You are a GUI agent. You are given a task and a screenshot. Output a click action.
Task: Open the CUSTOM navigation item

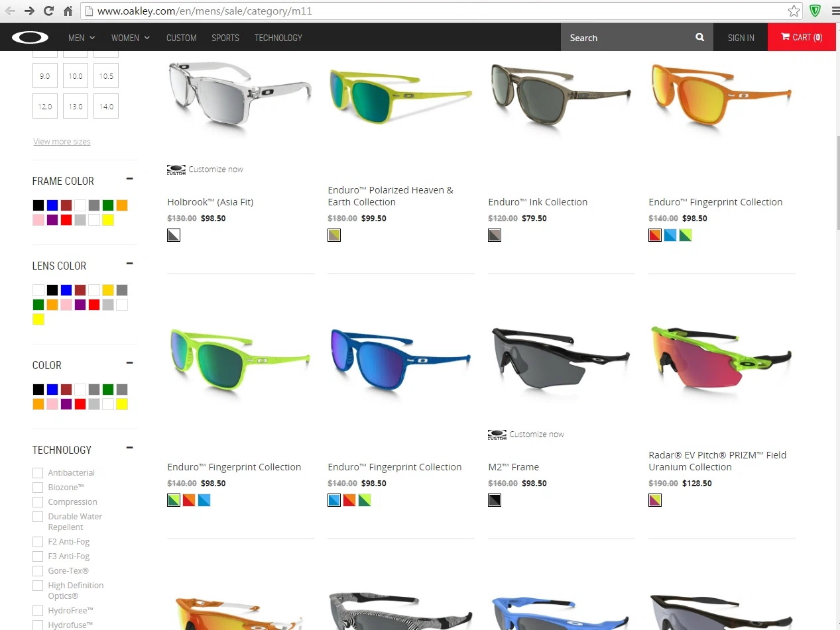coord(182,38)
